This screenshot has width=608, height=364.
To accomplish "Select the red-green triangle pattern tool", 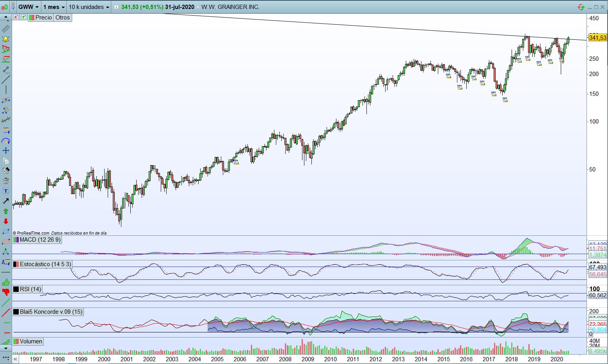I will point(6,49).
